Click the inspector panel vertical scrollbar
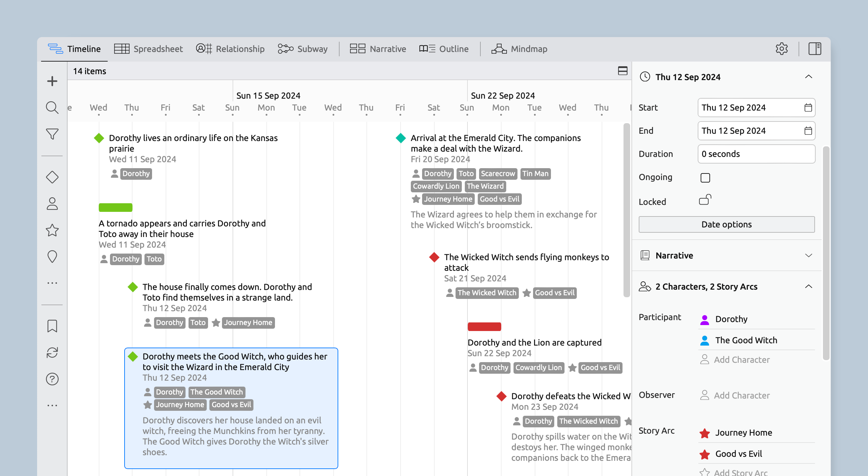868x476 pixels. [x=826, y=253]
